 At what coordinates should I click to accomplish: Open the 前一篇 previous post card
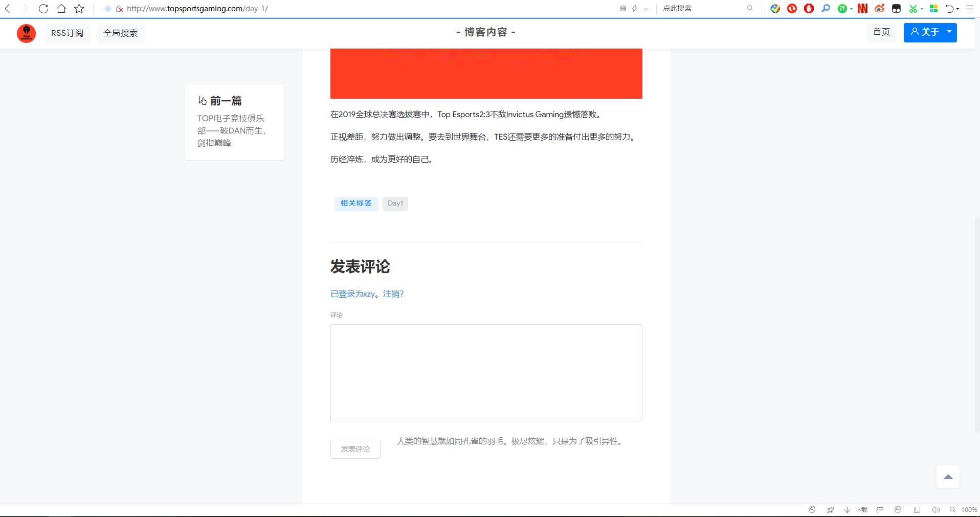234,122
